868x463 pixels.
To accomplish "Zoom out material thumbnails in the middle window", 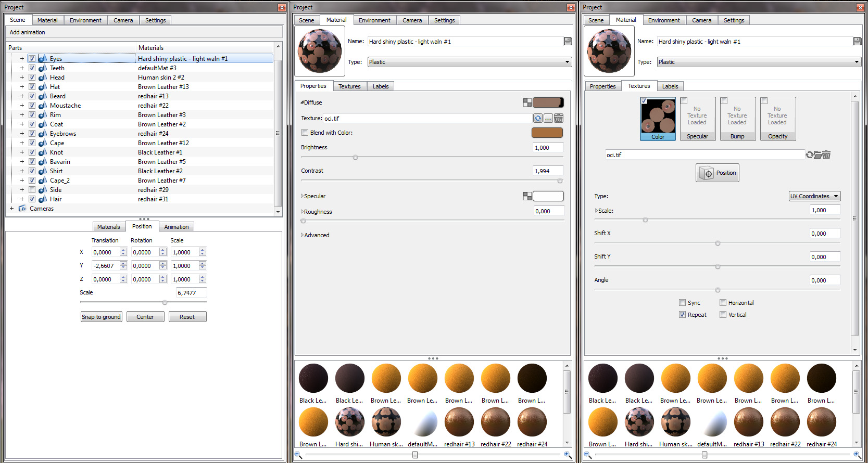I will tap(298, 455).
